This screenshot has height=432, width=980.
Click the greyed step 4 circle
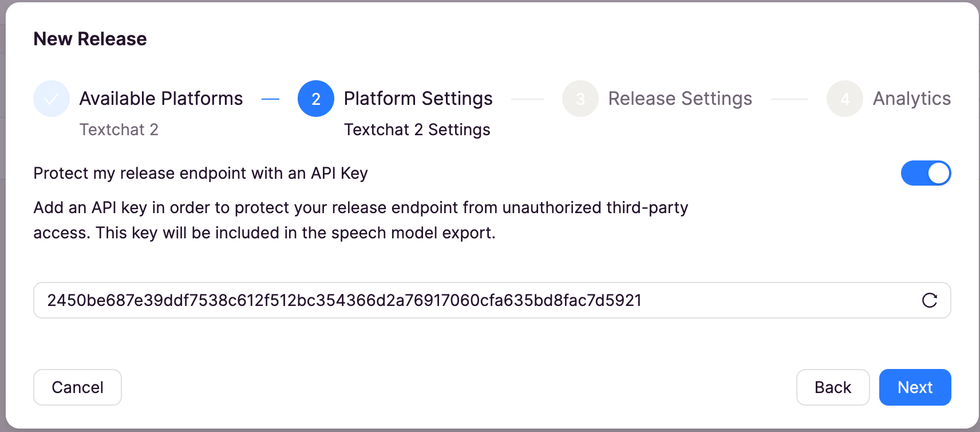coord(845,99)
